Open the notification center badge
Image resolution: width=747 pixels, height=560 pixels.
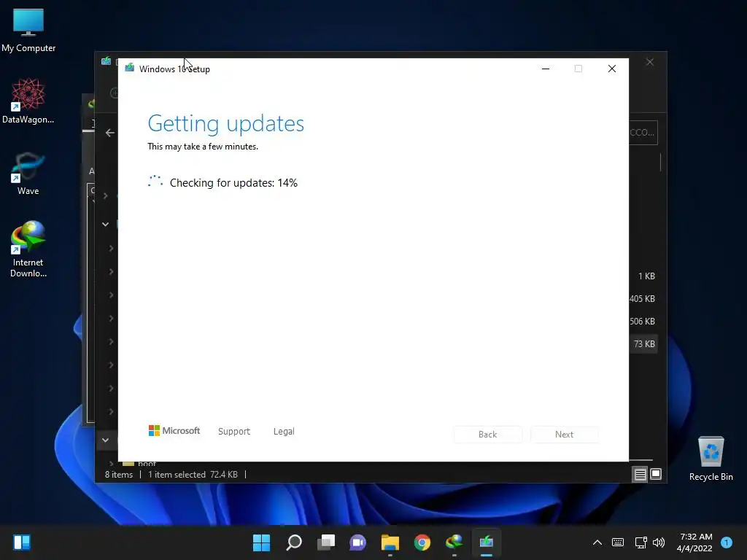click(727, 542)
